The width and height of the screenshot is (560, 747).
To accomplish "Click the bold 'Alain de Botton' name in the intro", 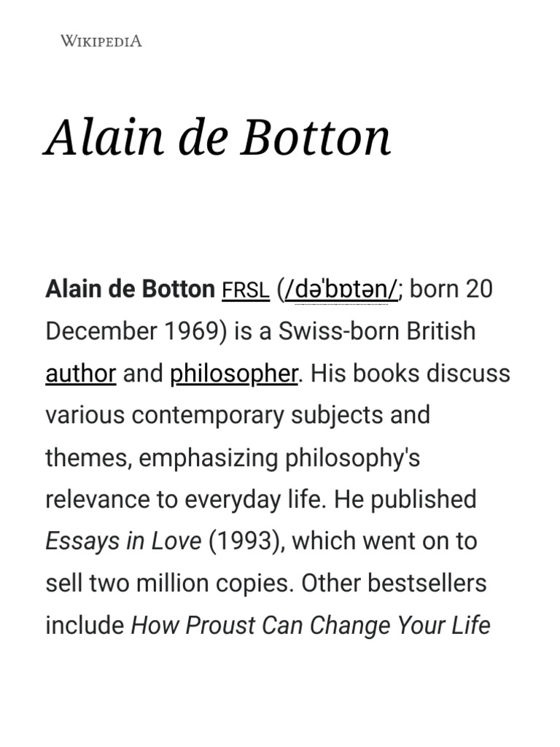I will [130, 290].
